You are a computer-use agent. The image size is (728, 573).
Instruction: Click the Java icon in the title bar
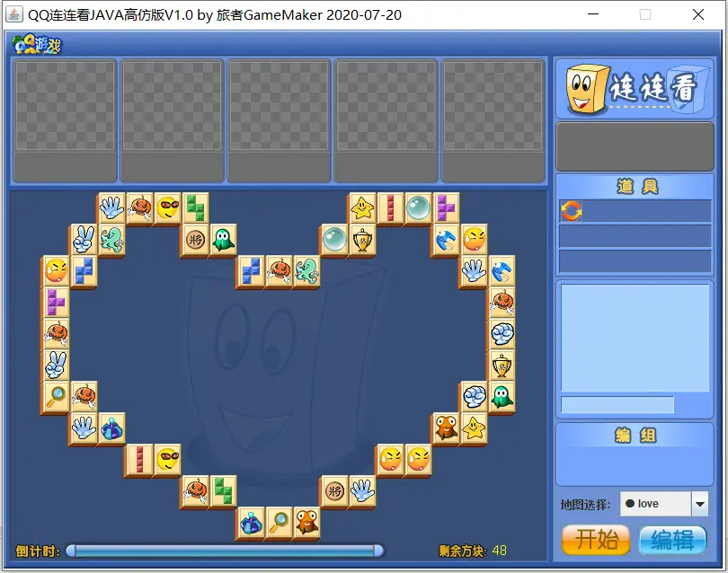13,14
